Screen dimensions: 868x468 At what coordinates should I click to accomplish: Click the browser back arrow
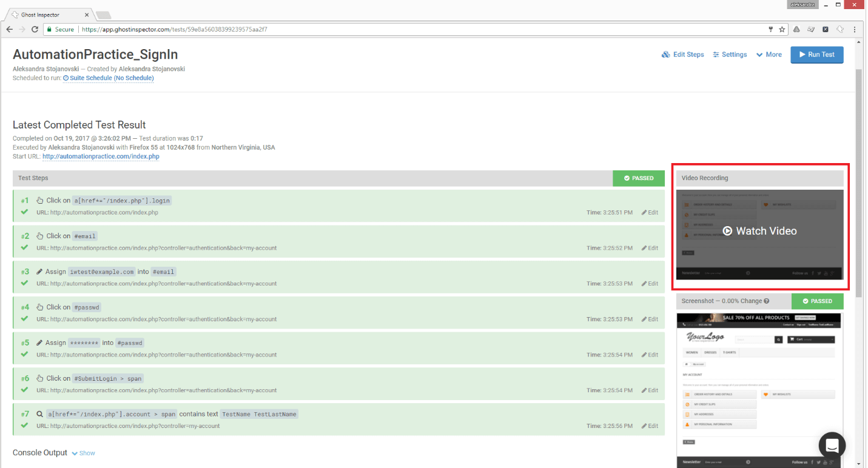9,29
